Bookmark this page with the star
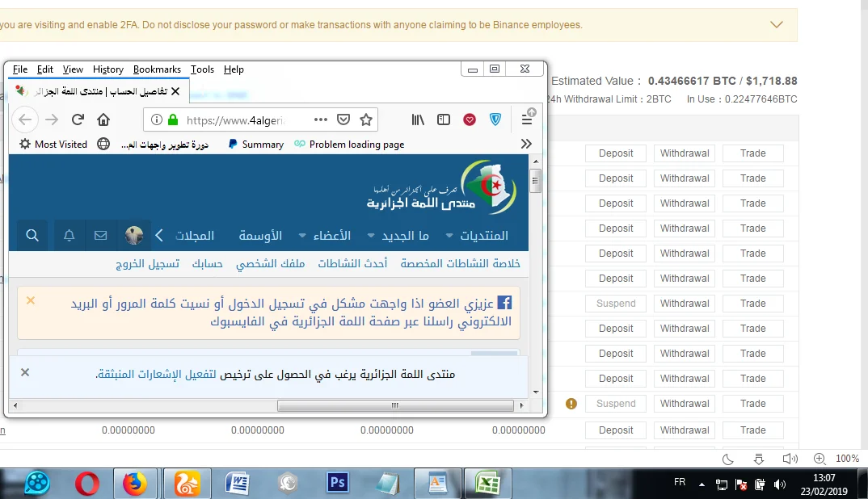The width and height of the screenshot is (868, 499). pyautogui.click(x=366, y=120)
